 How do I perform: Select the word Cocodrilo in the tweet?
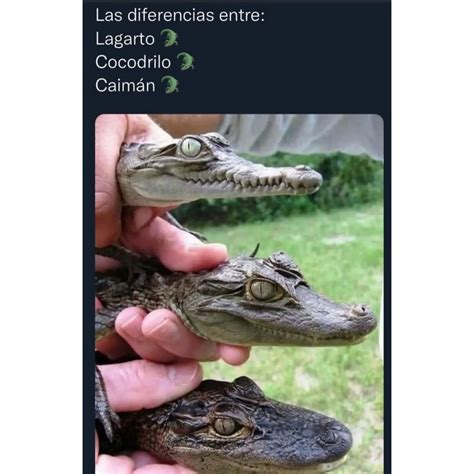[x=133, y=62]
